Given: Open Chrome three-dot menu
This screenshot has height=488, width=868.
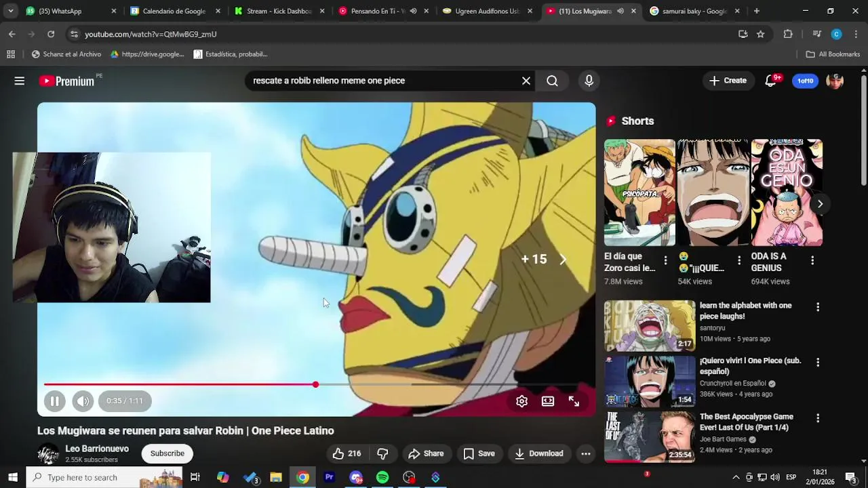Looking at the screenshot, I should [x=856, y=34].
